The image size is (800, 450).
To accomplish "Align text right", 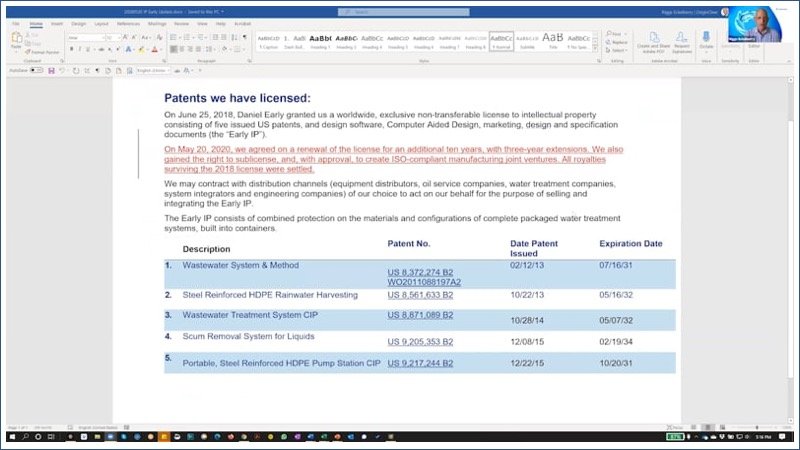I will click(x=190, y=49).
